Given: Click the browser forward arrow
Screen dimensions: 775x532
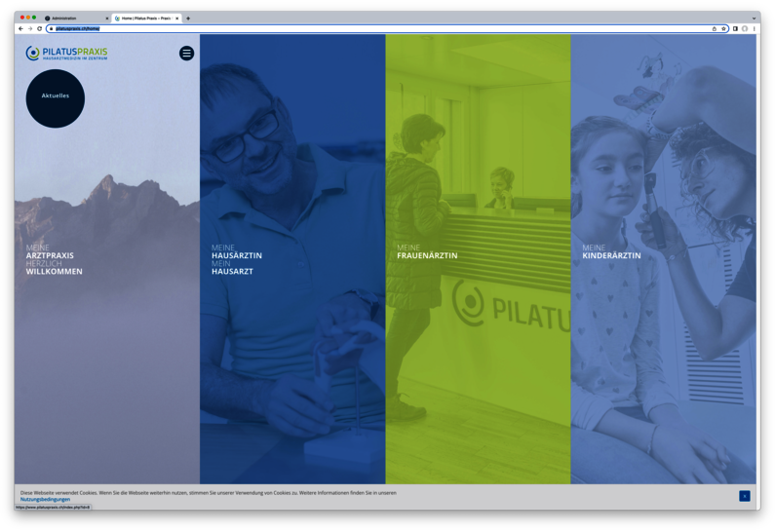Looking at the screenshot, I should pos(30,29).
